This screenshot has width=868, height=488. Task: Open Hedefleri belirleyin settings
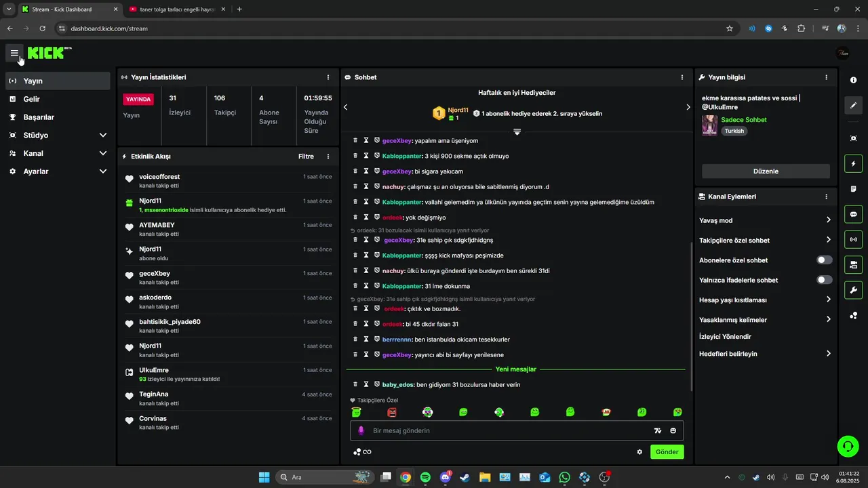click(x=766, y=354)
